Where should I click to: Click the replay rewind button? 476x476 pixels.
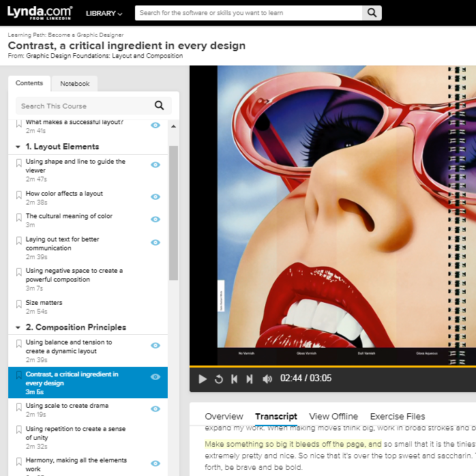(x=219, y=379)
